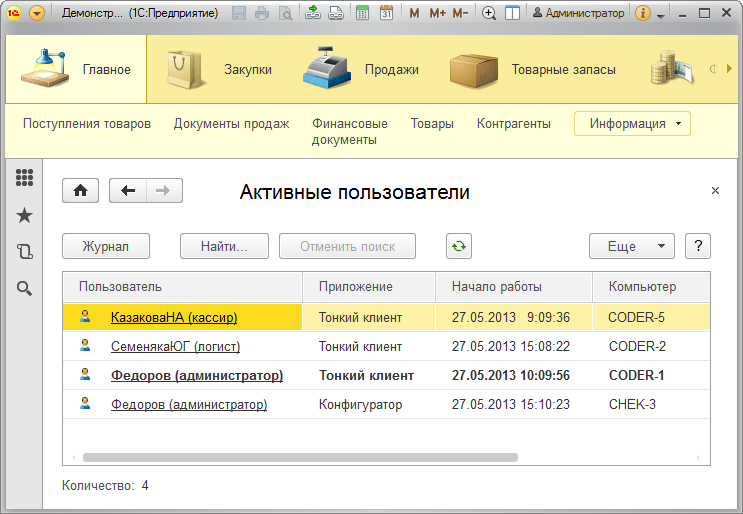Go to the home page button

81,190
